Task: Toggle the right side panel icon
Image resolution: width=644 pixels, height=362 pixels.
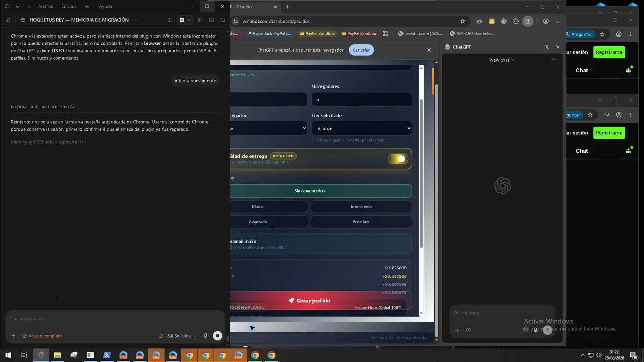Action: click(x=223, y=20)
